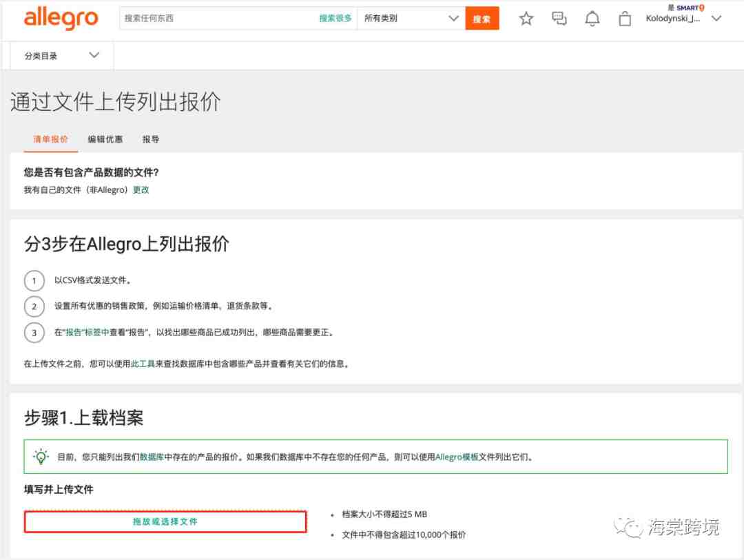Screen dimensions: 744x560
Task: Click the step 2 sales policy text
Action: [164, 306]
